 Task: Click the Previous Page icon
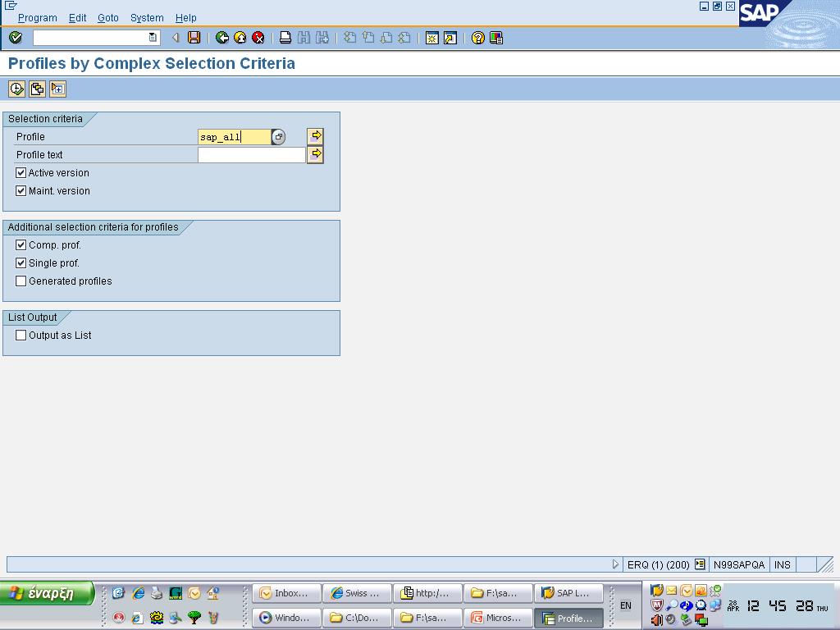coord(368,38)
